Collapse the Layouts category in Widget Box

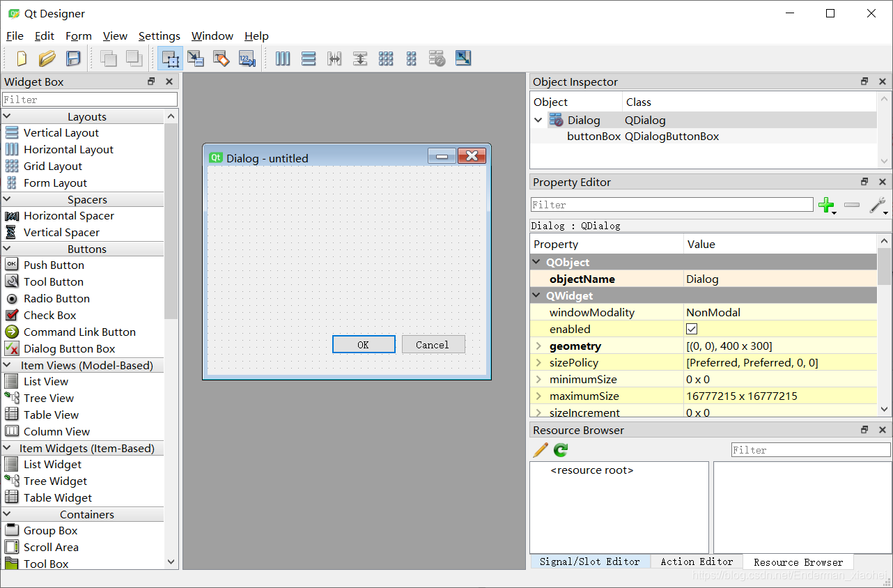[x=7, y=116]
